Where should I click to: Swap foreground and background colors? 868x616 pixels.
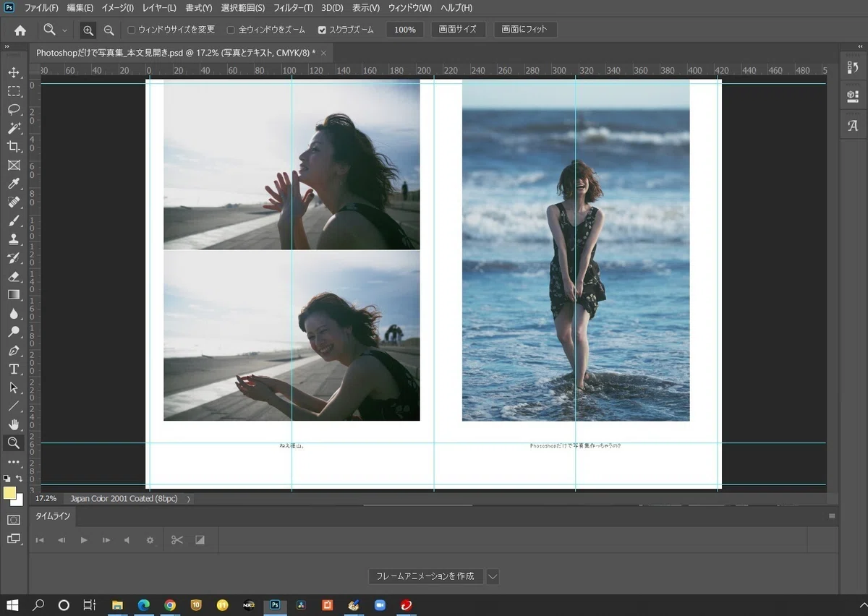[20, 479]
